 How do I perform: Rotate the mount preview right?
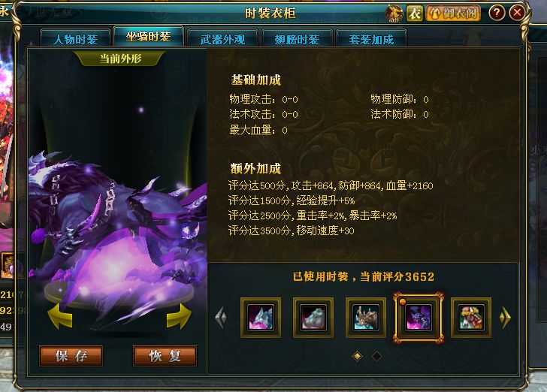click(179, 316)
